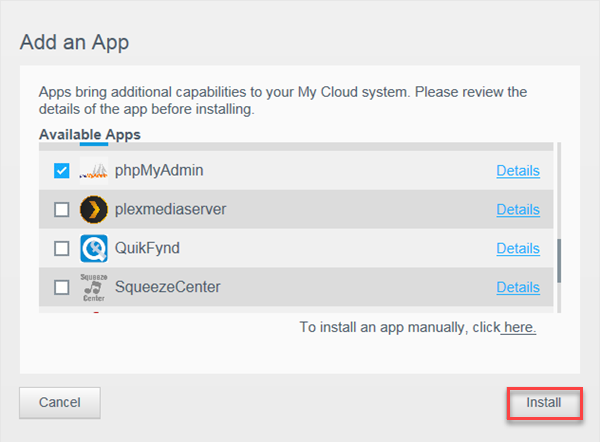Click the Install button
The height and width of the screenshot is (442, 600).
pos(544,403)
